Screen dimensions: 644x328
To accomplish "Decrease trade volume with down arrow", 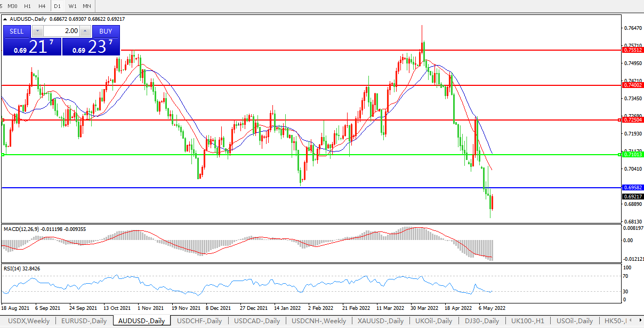I will point(37,31).
